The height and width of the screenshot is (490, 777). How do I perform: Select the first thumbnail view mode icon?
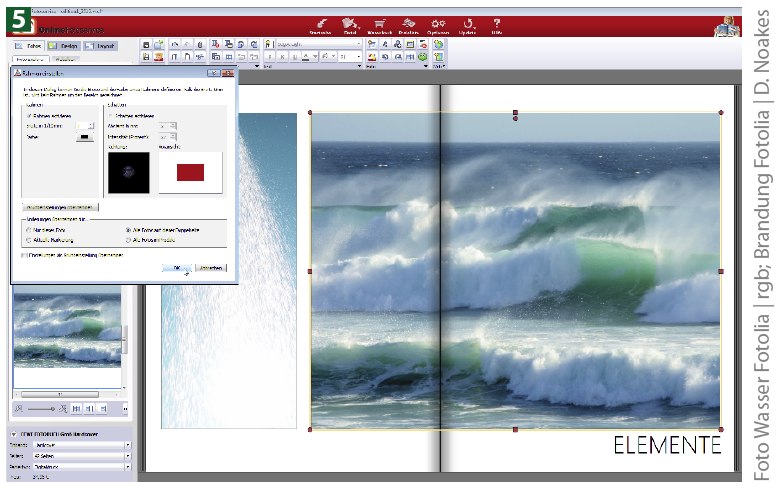[x=76, y=409]
